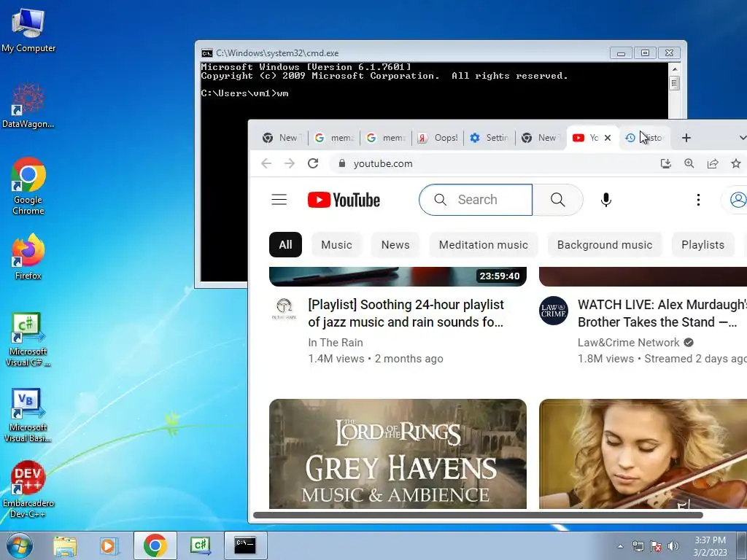
Task: Open a new Chrome tab
Action: click(686, 138)
